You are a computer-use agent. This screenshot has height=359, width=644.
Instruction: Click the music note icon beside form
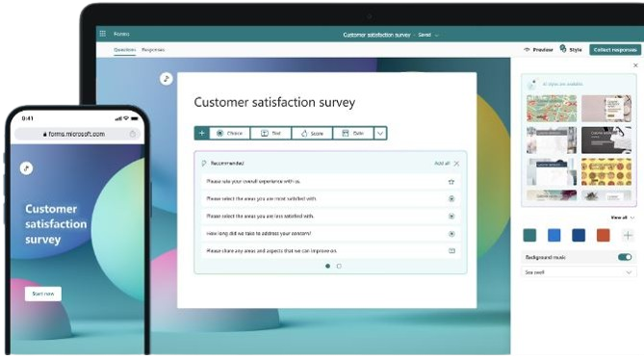click(167, 79)
